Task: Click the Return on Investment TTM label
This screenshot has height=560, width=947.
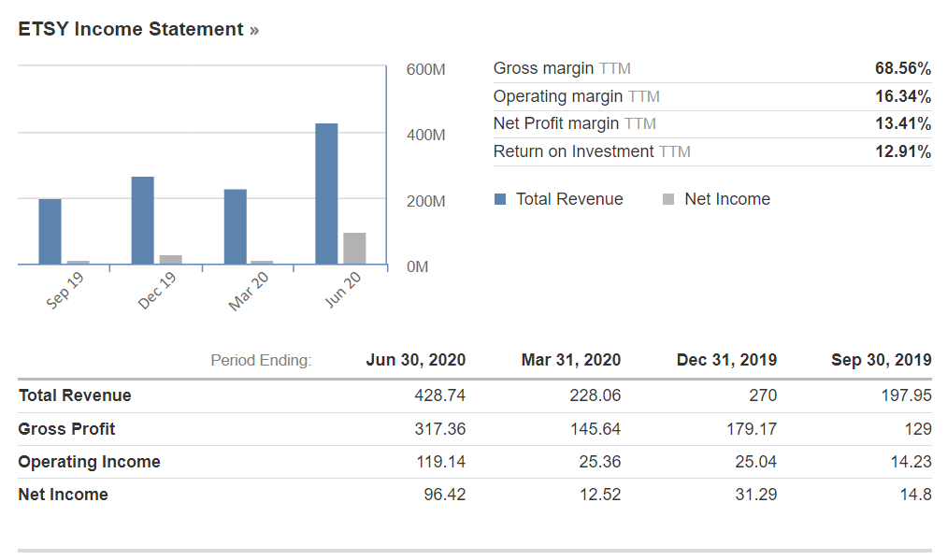Action: tap(592, 151)
